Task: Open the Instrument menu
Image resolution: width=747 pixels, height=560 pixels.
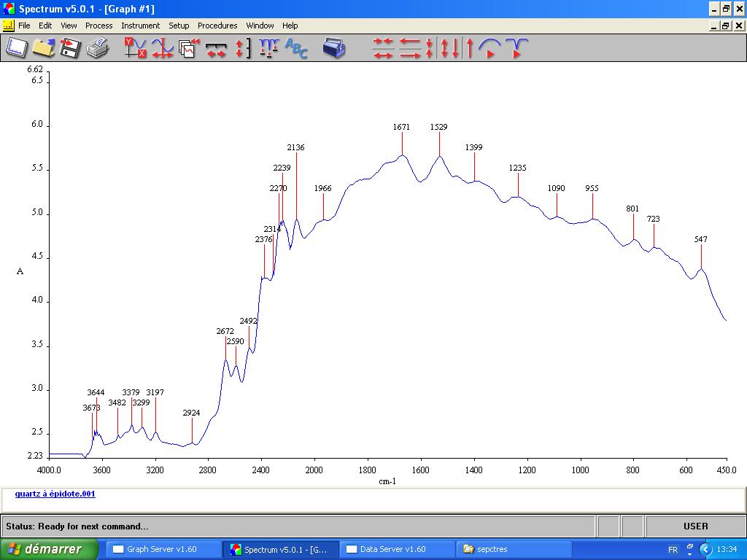Action: coord(140,26)
